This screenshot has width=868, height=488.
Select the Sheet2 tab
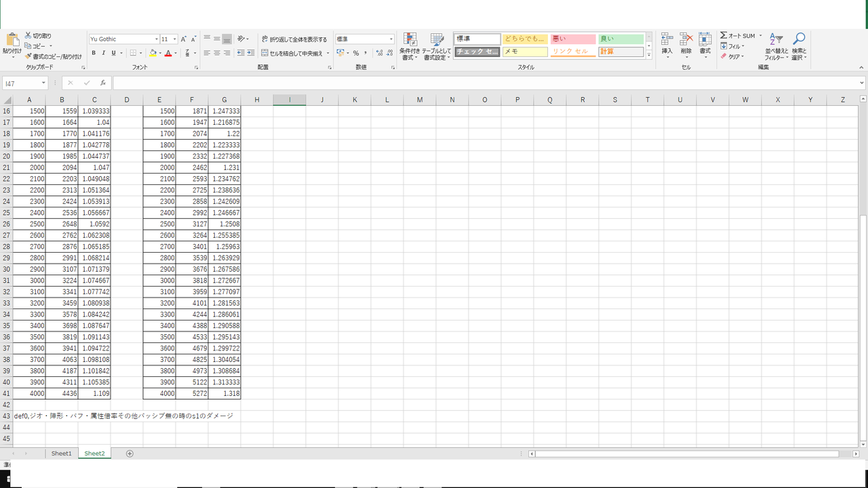pos(94,453)
